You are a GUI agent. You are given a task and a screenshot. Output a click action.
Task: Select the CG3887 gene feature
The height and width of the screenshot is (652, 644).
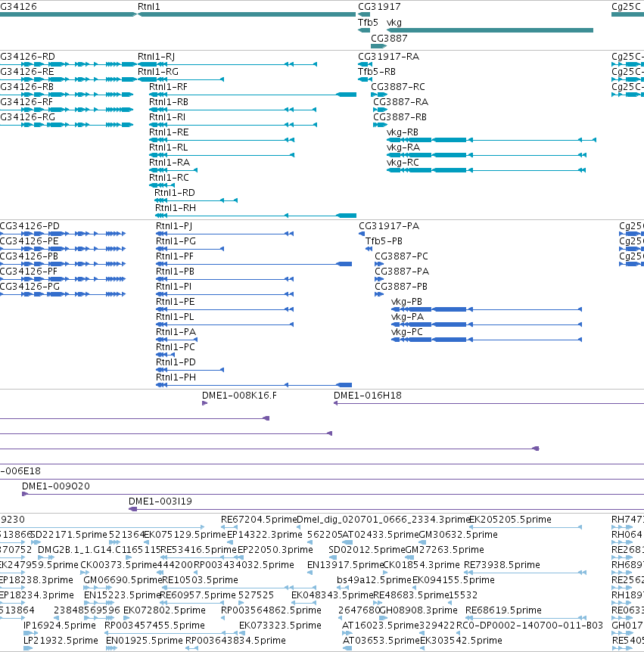click(x=378, y=46)
